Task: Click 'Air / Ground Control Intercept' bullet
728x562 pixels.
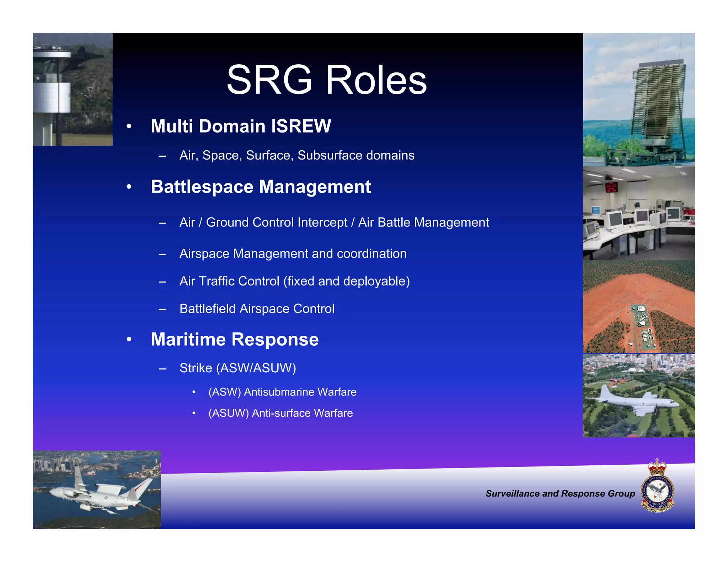Action: point(334,222)
